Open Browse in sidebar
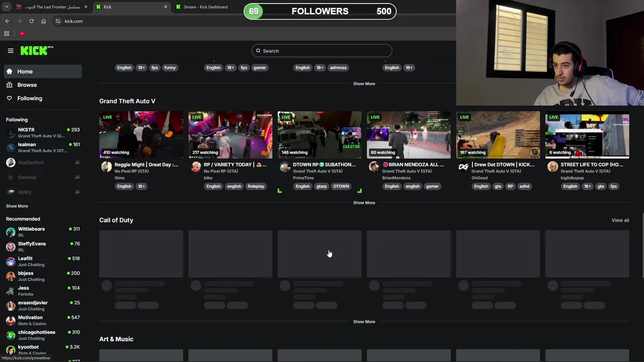 pyautogui.click(x=43, y=85)
